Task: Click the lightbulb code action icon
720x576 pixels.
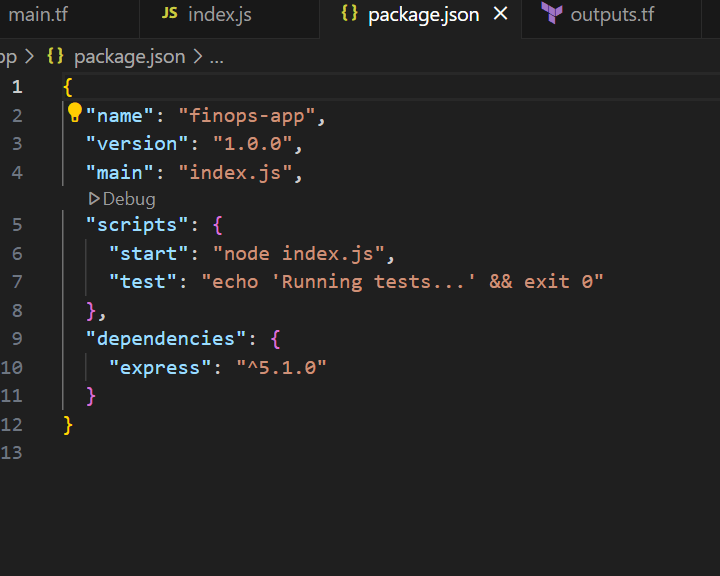Action: tap(74, 112)
